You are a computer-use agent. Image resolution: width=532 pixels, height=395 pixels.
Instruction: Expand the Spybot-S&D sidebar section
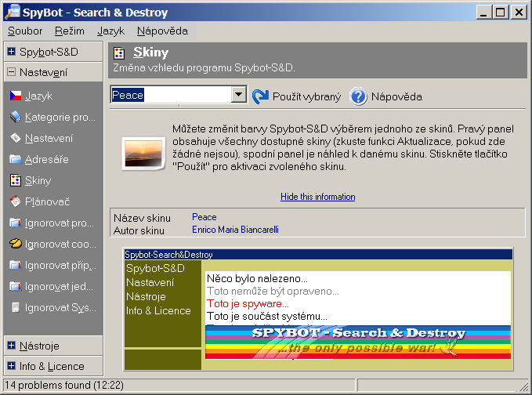[x=11, y=51]
